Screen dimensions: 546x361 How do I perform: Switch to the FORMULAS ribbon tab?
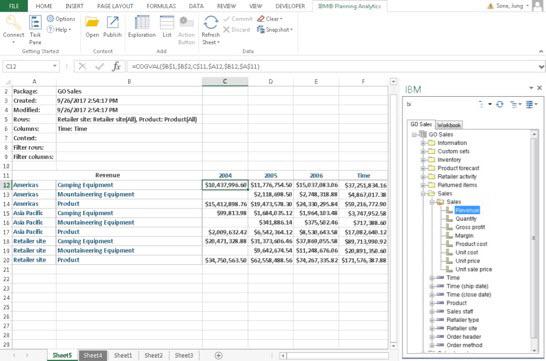tap(161, 6)
